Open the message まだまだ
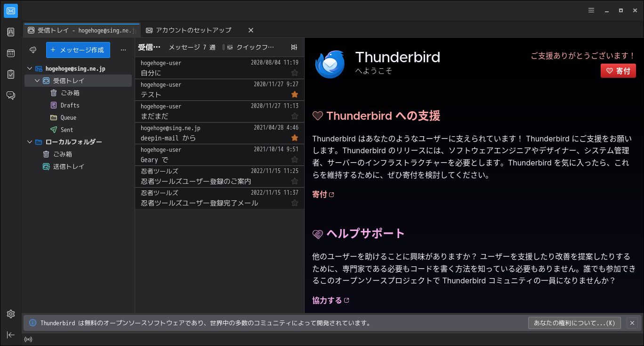The width and height of the screenshot is (644, 346). pos(219,111)
